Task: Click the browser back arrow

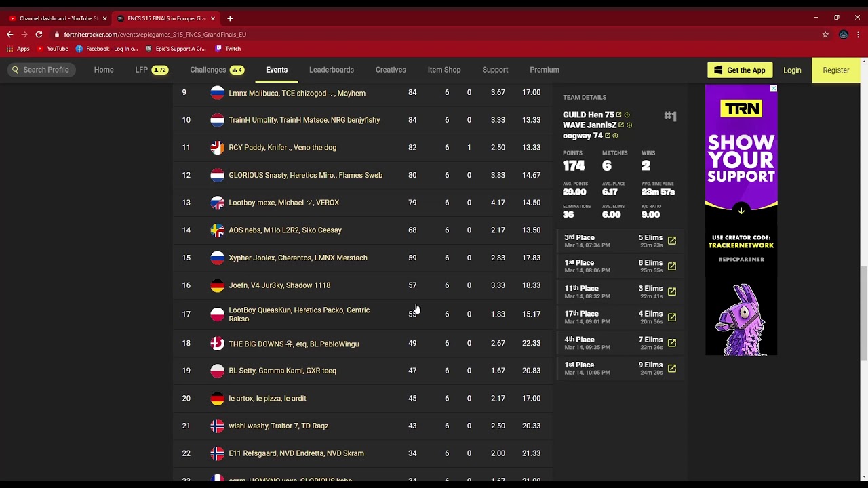Action: point(9,34)
